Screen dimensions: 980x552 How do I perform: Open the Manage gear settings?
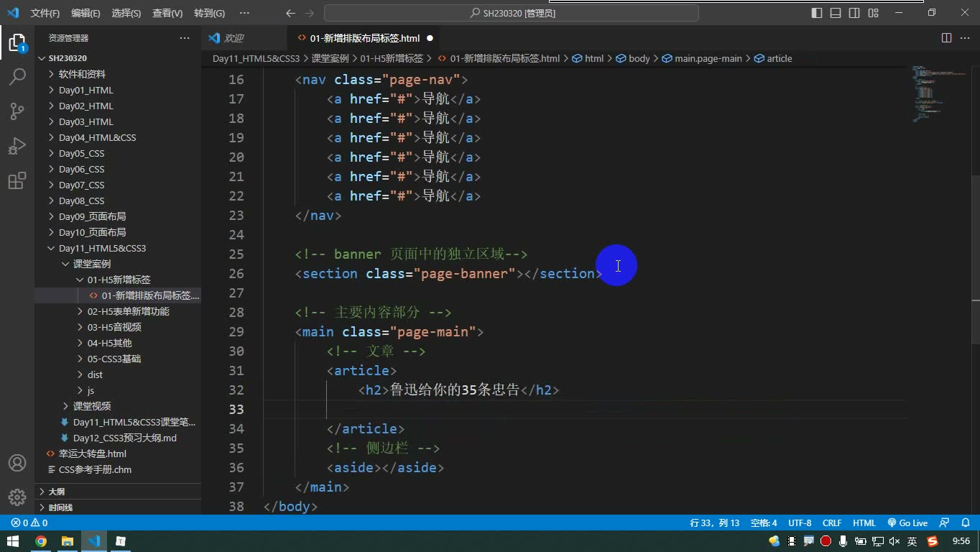click(17, 497)
